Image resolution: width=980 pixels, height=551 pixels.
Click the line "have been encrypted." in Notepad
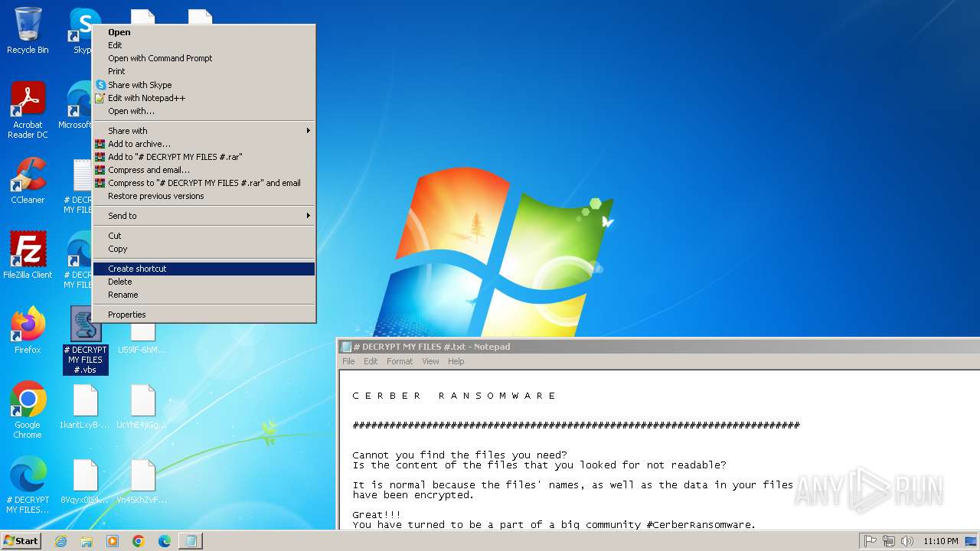tap(413, 495)
